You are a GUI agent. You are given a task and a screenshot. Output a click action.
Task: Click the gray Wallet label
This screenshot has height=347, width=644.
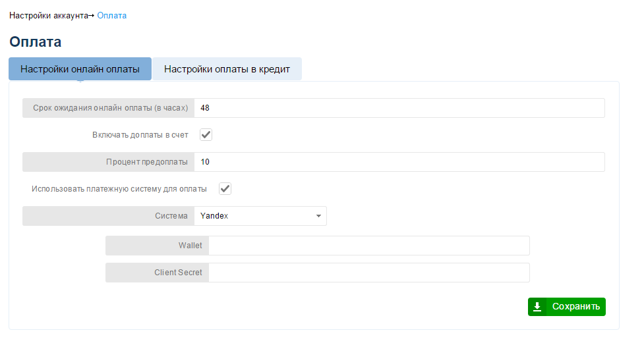pyautogui.click(x=190, y=246)
